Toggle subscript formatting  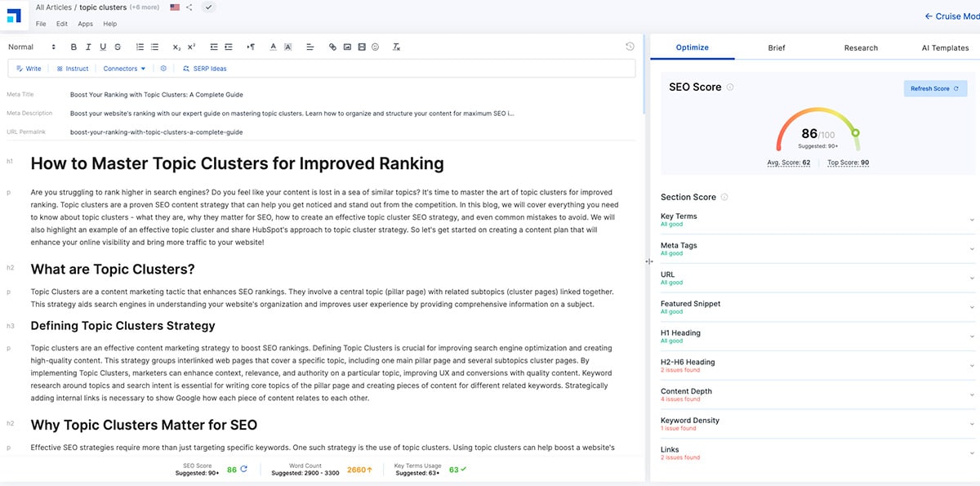point(176,47)
